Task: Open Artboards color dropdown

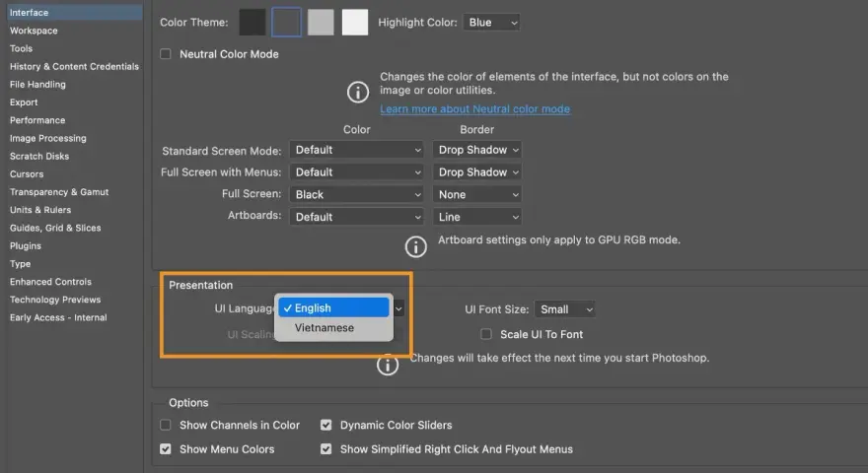Action: tap(356, 217)
